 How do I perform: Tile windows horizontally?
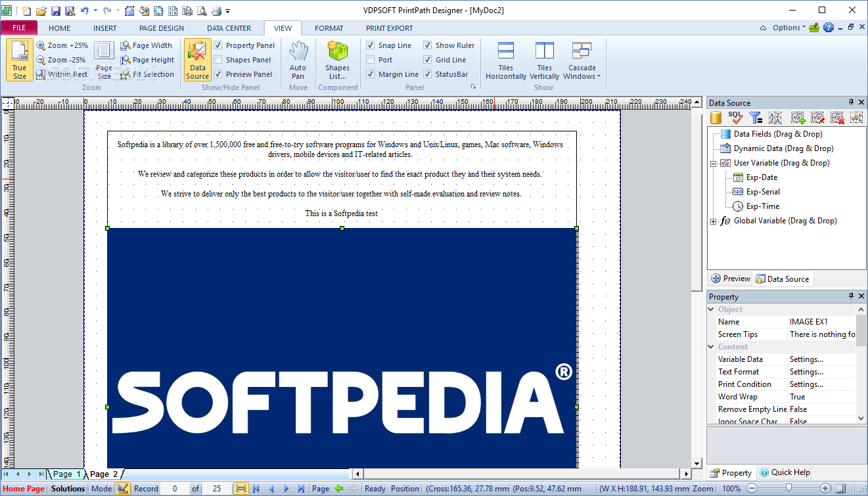[506, 60]
